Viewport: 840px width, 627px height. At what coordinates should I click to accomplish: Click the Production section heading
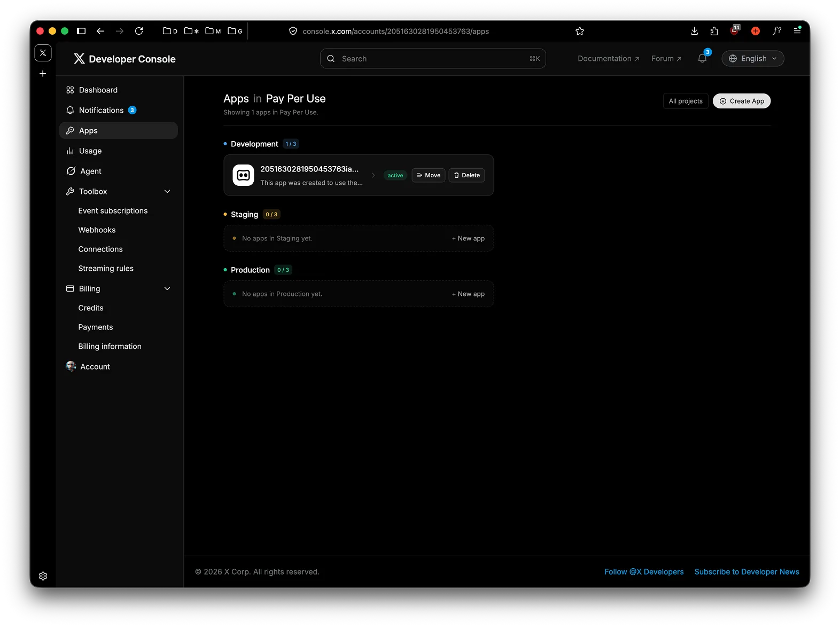(x=250, y=270)
